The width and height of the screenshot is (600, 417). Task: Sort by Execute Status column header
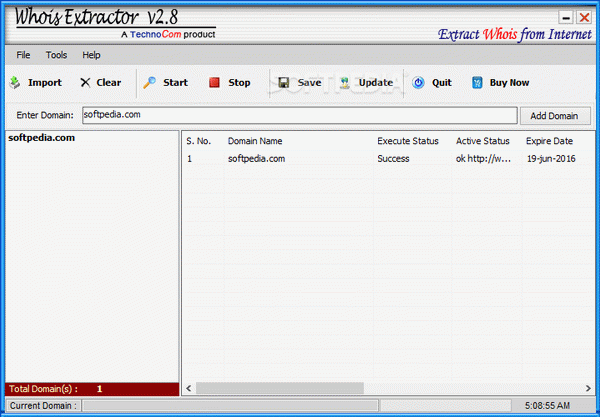click(408, 141)
